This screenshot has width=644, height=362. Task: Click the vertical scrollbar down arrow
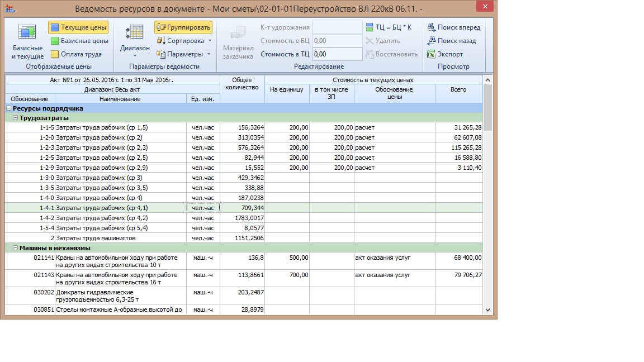pyautogui.click(x=487, y=309)
